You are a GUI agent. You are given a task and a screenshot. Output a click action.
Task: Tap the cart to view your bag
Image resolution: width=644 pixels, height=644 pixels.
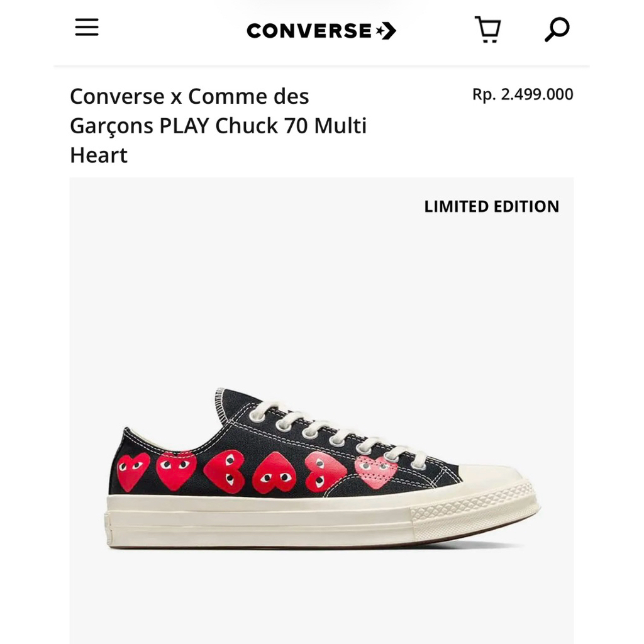tap(487, 30)
